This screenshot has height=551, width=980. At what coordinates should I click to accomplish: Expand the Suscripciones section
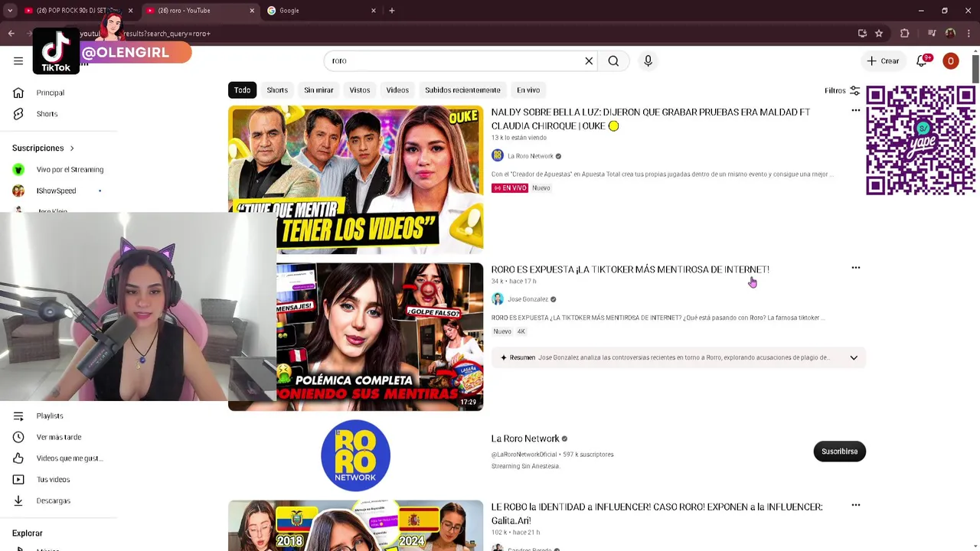[44, 148]
